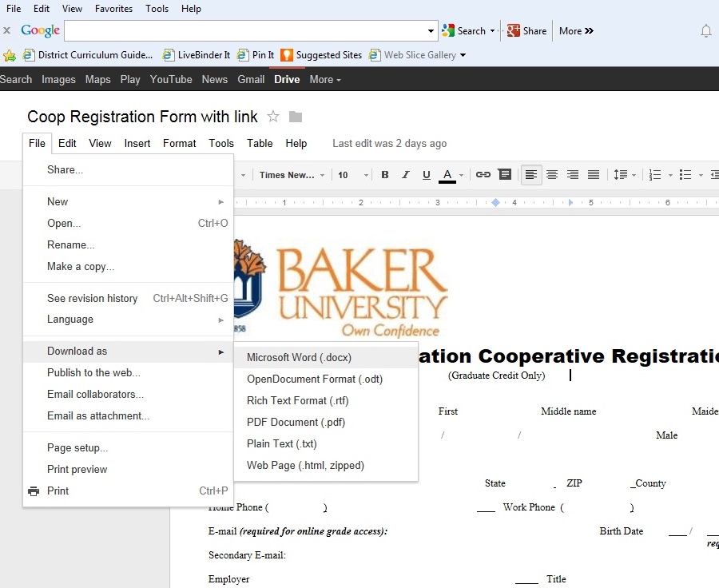
Task: Expand the numbered list style arrow
Action: pyautogui.click(x=670, y=175)
